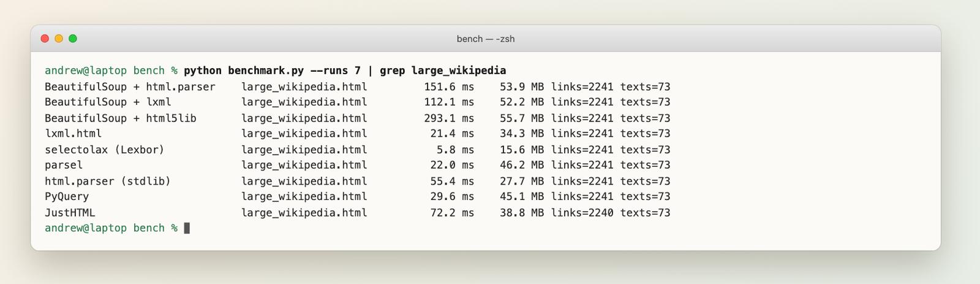Select the 'BeautifulSoup + html5lib' row label

click(x=121, y=118)
